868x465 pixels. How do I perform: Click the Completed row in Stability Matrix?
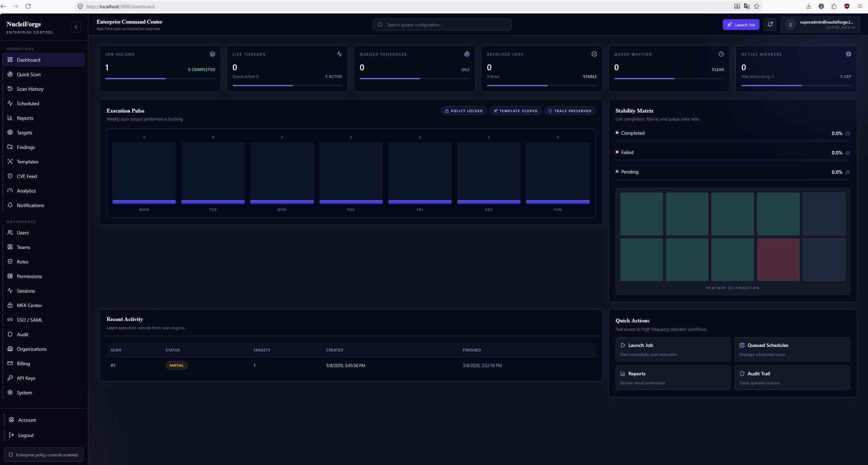pos(732,136)
